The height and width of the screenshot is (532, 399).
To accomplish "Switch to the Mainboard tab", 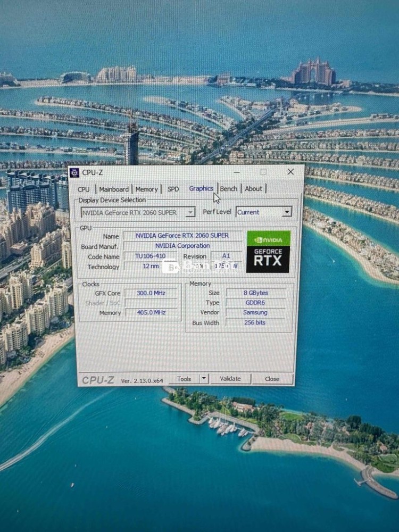I will [114, 189].
